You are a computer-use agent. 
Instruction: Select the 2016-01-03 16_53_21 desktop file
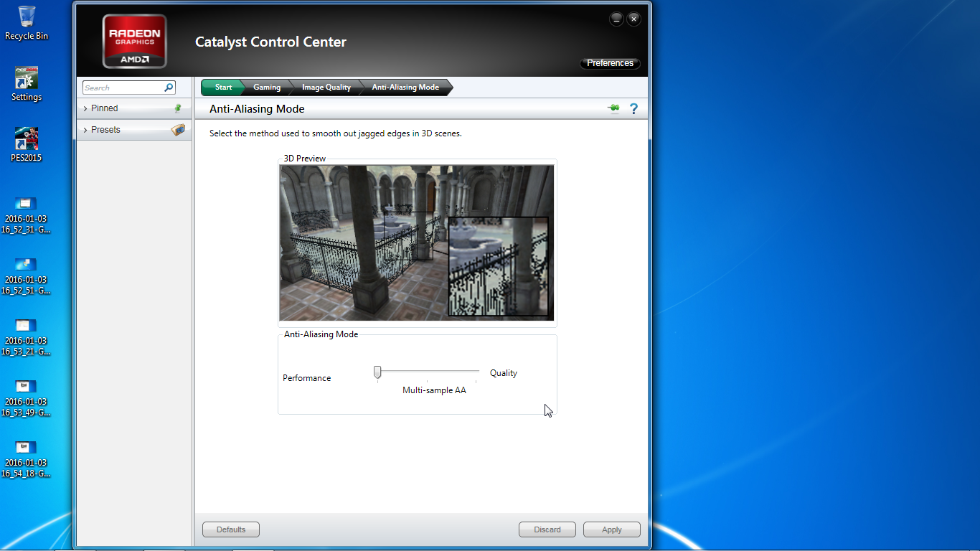click(x=27, y=338)
